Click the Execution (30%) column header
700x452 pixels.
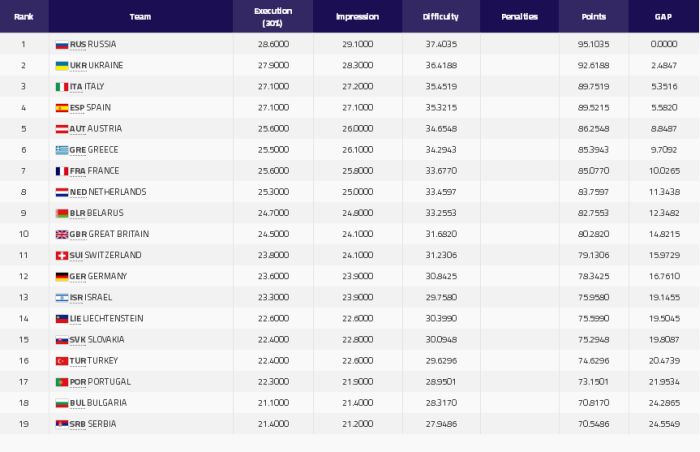pyautogui.click(x=273, y=17)
